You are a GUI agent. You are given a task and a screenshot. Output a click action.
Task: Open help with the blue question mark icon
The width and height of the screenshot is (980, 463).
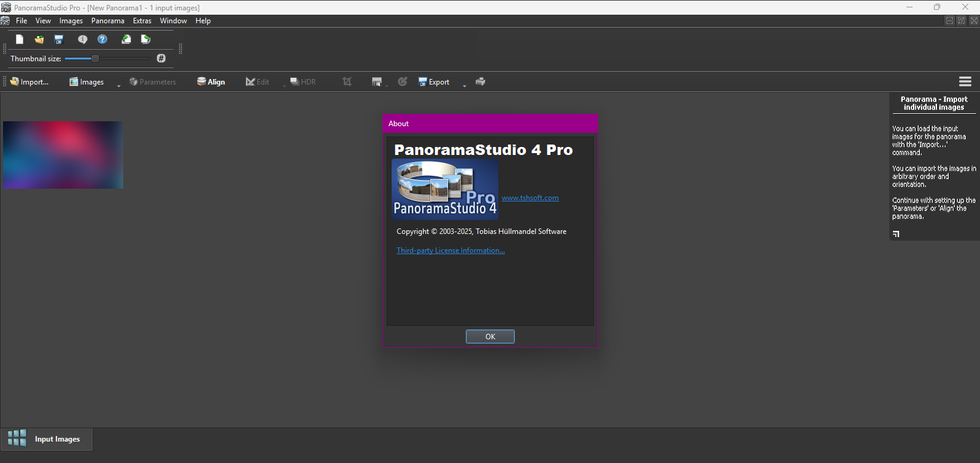click(102, 39)
